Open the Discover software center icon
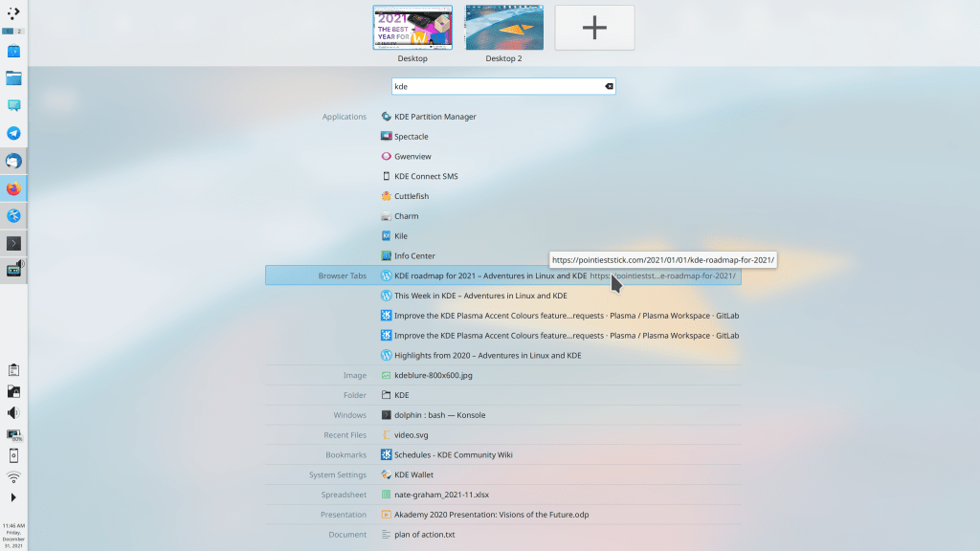The height and width of the screenshot is (551, 980). pyautogui.click(x=13, y=51)
